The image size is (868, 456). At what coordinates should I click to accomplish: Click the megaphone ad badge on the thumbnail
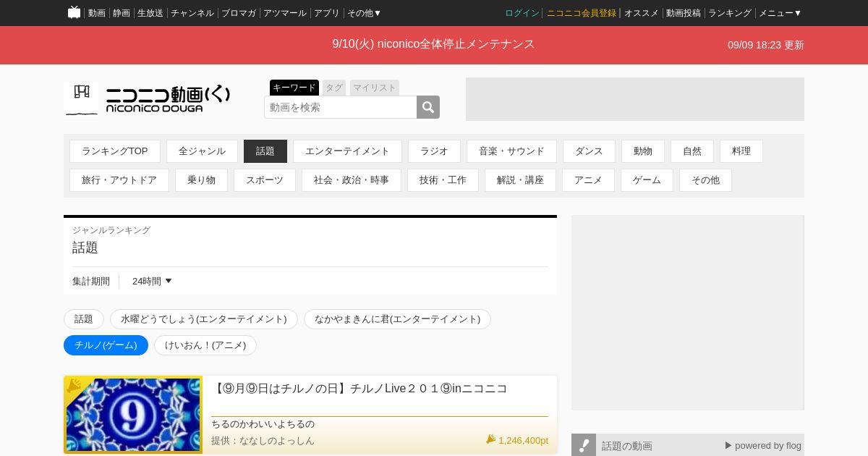click(x=74, y=386)
